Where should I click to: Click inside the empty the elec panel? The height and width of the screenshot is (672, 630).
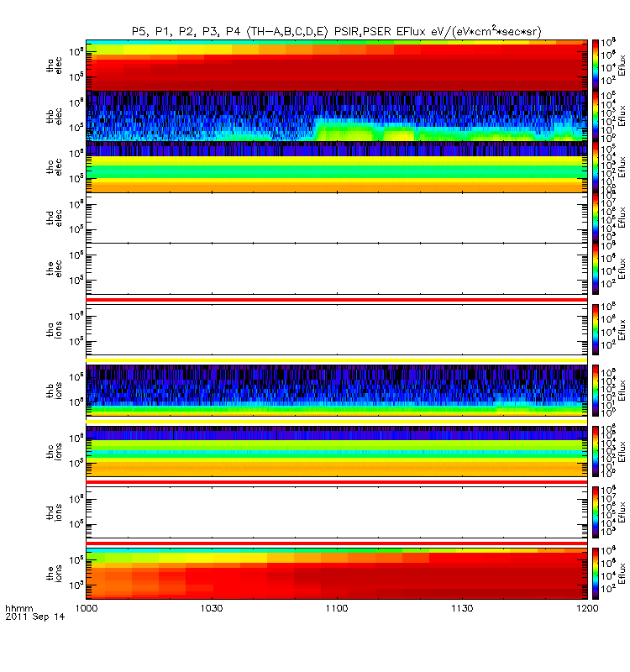337,269
